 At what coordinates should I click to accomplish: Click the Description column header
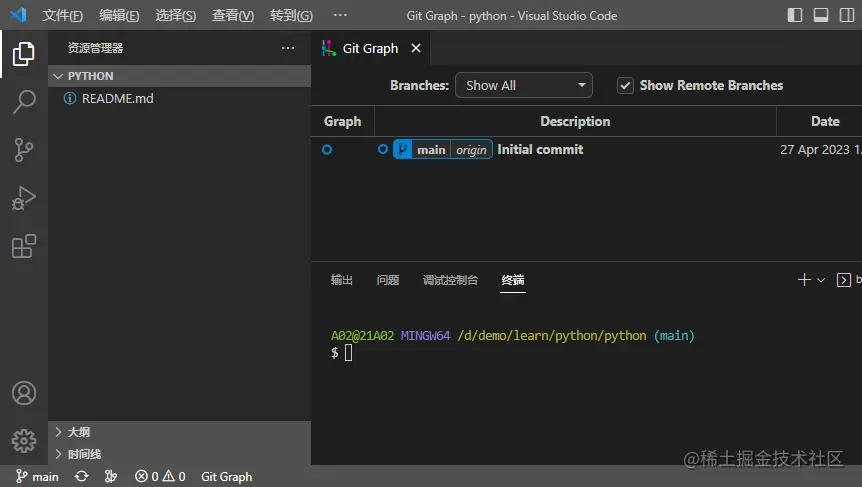pyautogui.click(x=575, y=121)
